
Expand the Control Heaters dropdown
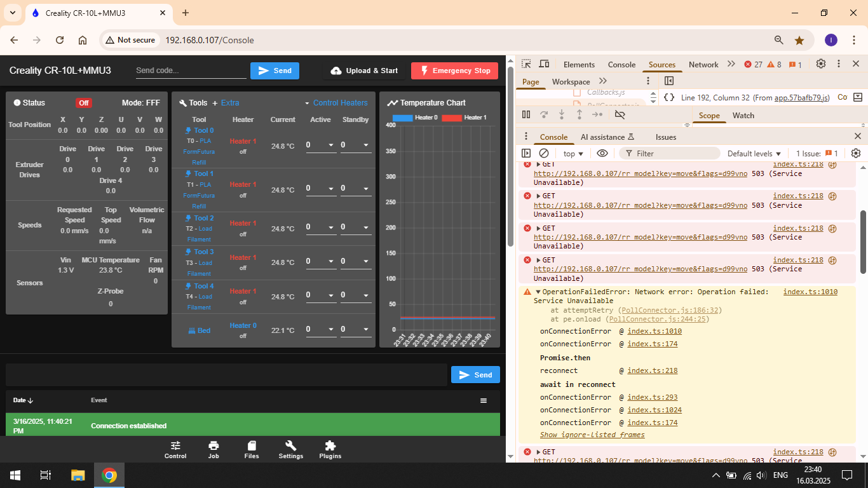tap(336, 103)
